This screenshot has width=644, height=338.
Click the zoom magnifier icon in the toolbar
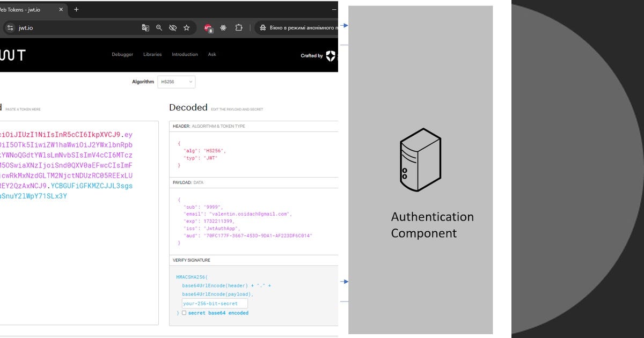pyautogui.click(x=159, y=27)
